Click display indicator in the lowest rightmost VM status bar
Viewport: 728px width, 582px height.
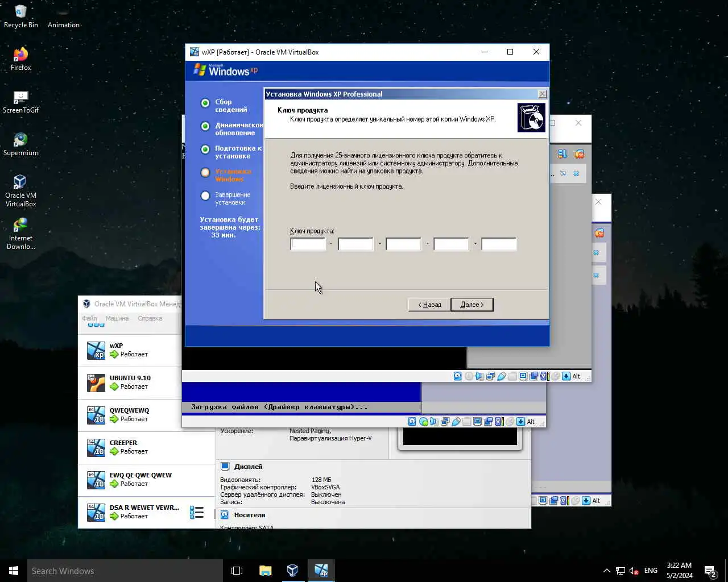point(543,501)
